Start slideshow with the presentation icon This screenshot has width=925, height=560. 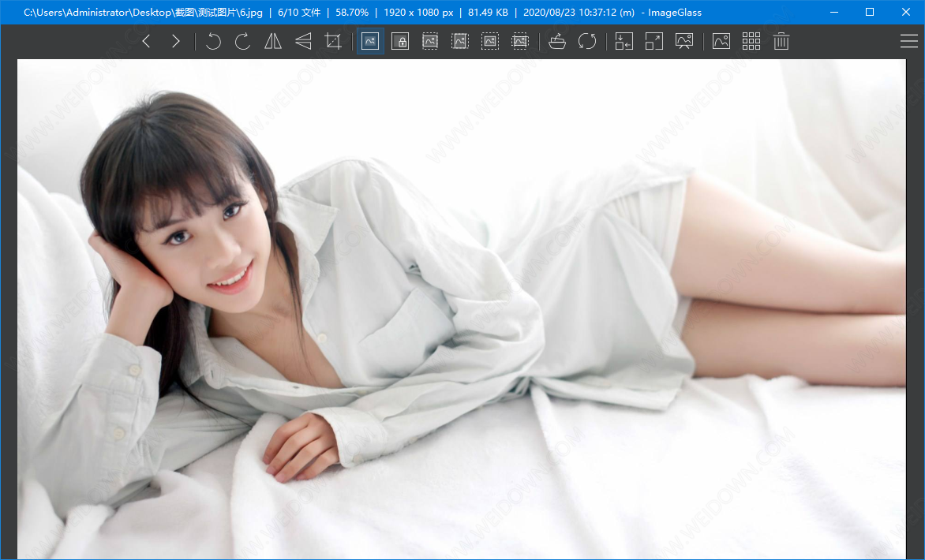pos(684,42)
